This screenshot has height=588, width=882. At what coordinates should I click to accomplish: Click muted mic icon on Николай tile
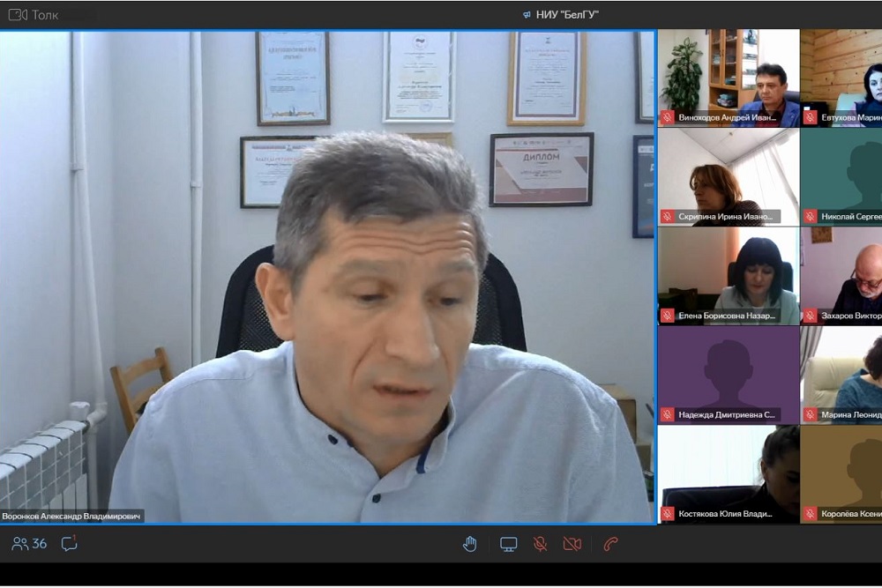(810, 217)
